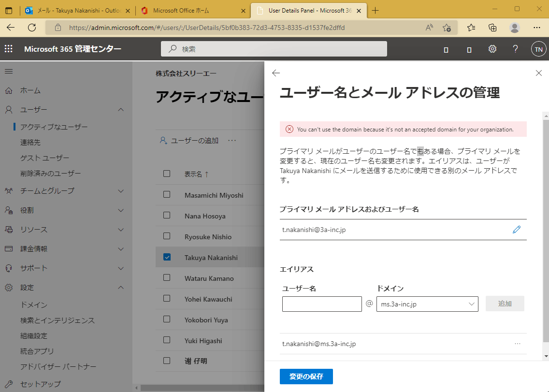Expand the リソース section
The height and width of the screenshot is (392, 549).
click(x=121, y=230)
